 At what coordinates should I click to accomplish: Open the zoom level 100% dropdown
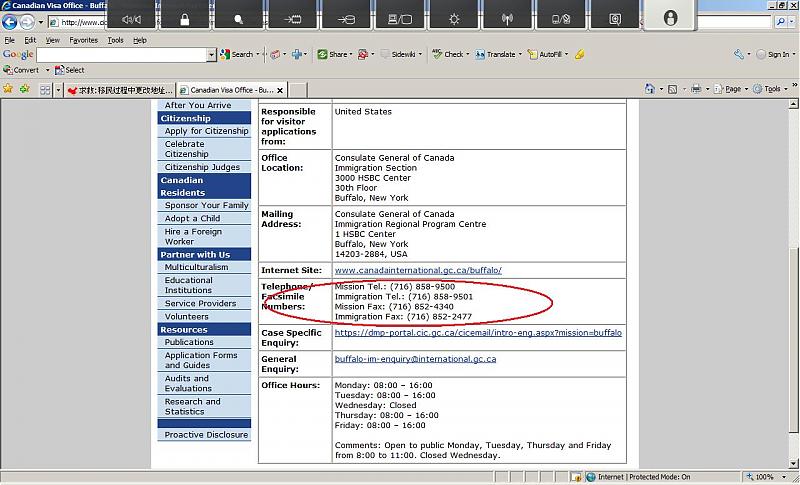tap(783, 477)
